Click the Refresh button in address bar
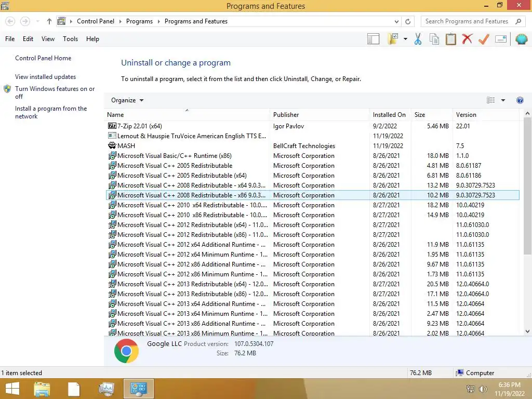The image size is (532, 399). (408, 21)
